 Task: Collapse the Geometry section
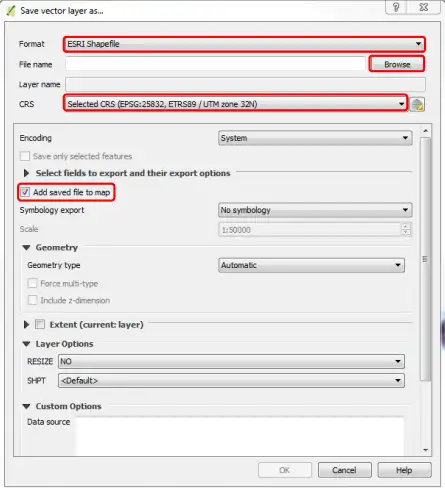tap(26, 247)
